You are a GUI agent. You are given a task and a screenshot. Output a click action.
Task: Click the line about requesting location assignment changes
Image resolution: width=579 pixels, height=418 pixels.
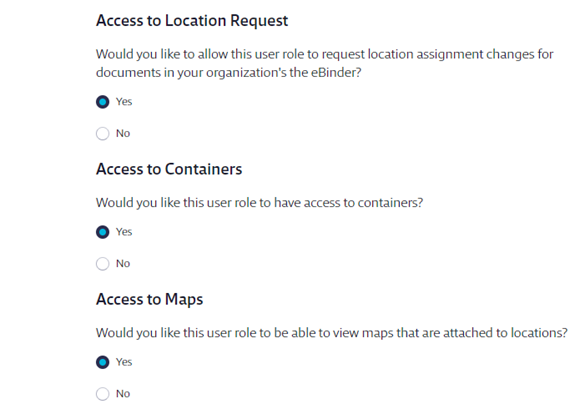325,55
